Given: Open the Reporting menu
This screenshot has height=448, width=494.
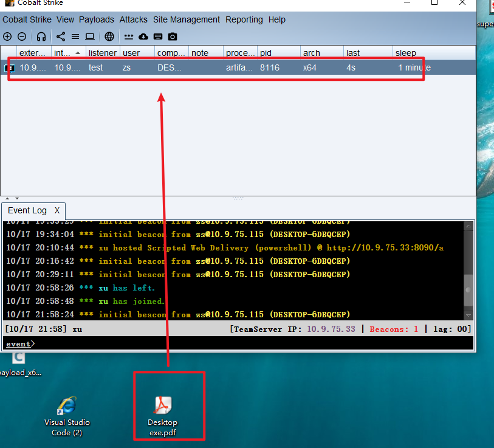Looking at the screenshot, I should click(244, 19).
